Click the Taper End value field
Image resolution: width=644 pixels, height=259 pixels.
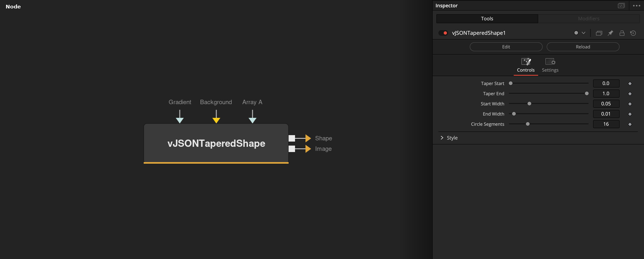tap(606, 93)
